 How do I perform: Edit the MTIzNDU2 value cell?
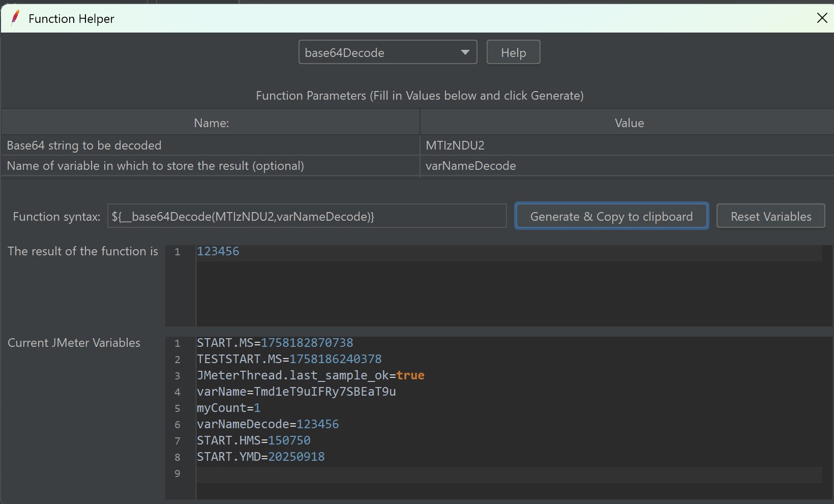(627, 145)
